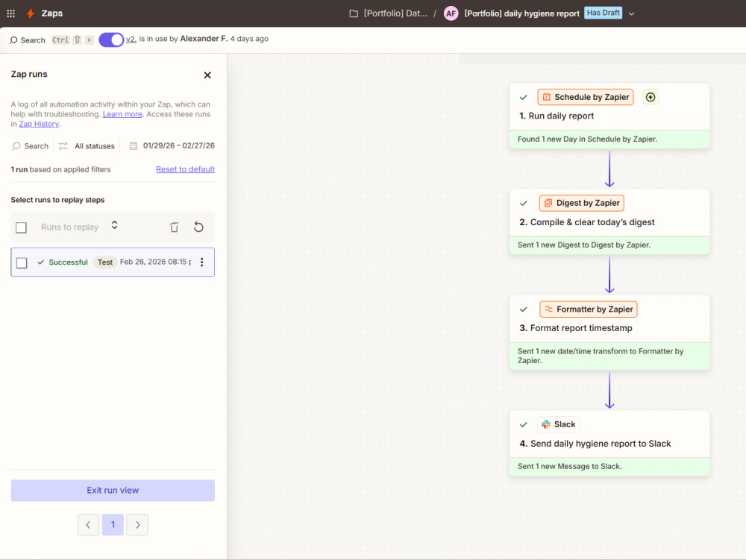Click the trash delete runs icon
The width and height of the screenshot is (746, 560).
click(174, 227)
